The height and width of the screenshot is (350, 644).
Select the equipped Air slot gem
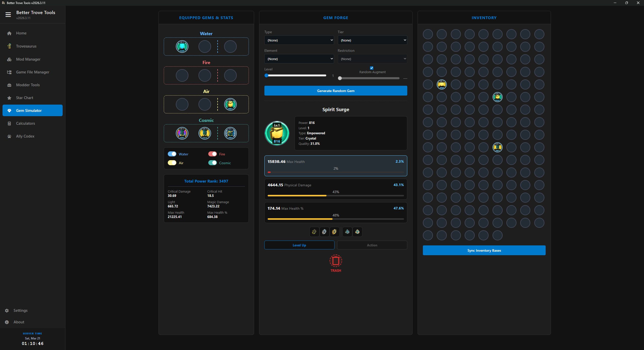click(x=230, y=104)
